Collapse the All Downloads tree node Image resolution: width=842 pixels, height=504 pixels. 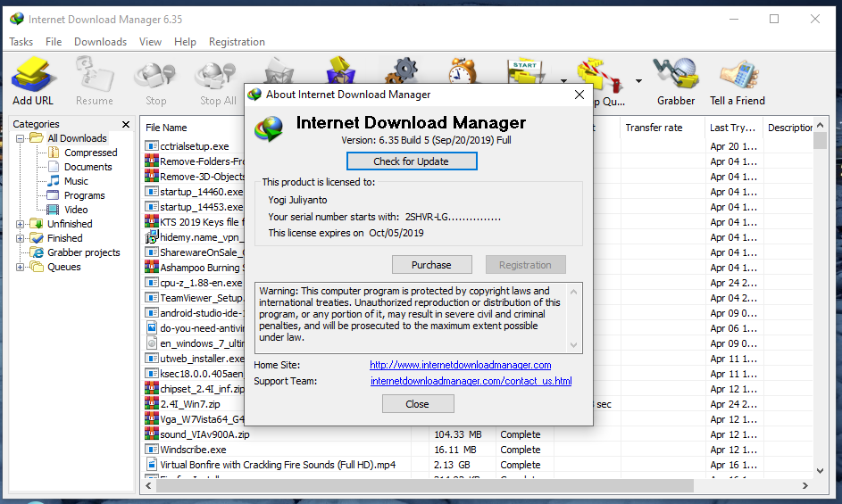[20, 138]
